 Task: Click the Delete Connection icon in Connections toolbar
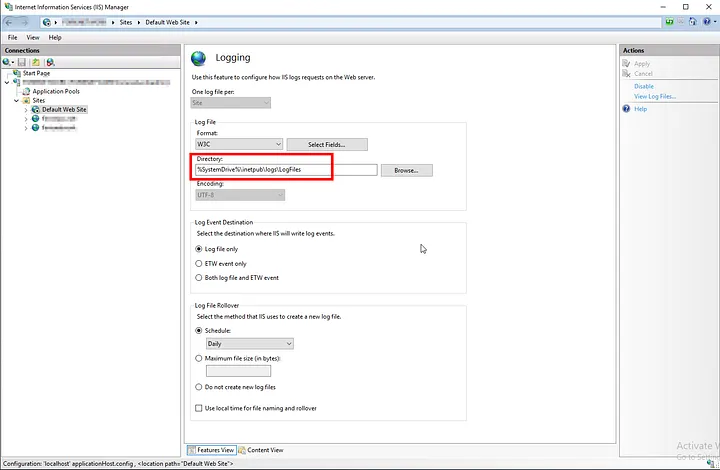coord(49,62)
